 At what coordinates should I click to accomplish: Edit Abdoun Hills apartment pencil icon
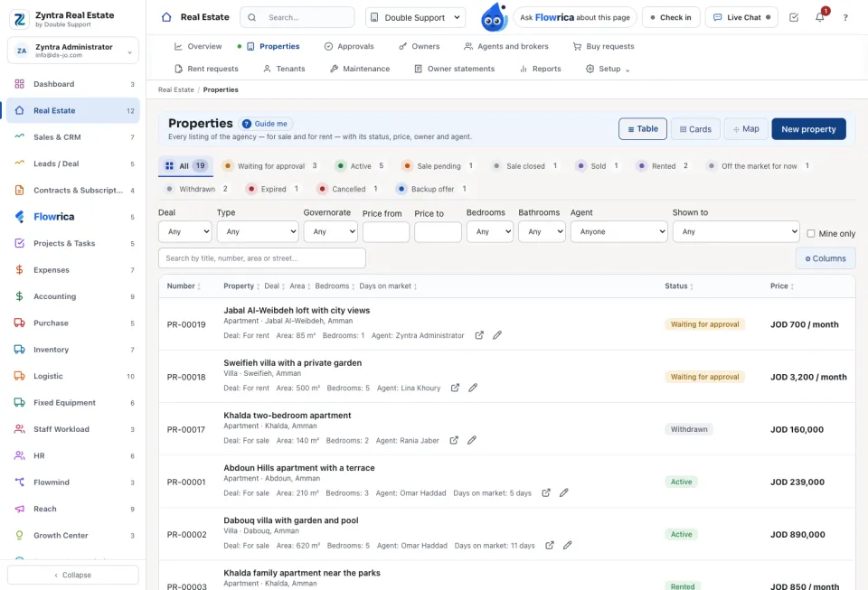[563, 492]
